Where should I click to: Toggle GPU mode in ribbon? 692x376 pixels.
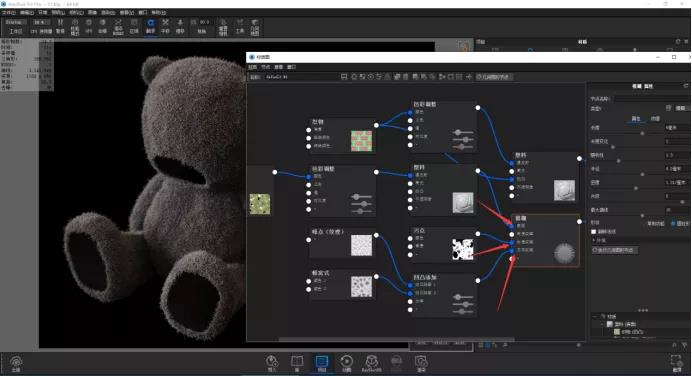tap(89, 26)
